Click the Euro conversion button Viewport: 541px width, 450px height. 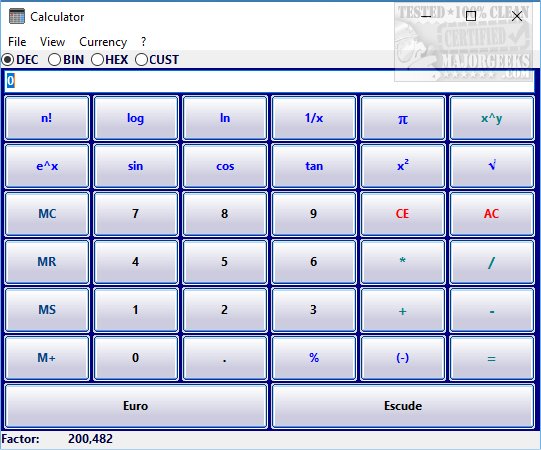pos(136,406)
